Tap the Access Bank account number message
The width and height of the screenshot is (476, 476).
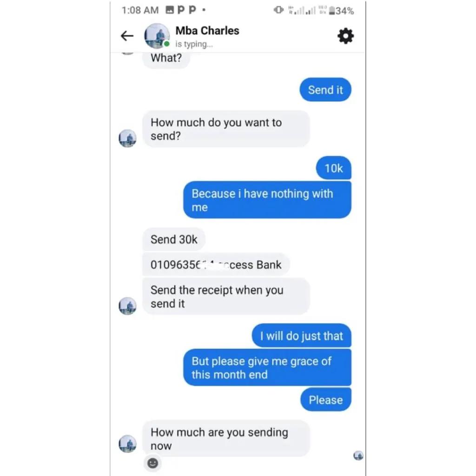click(x=216, y=264)
